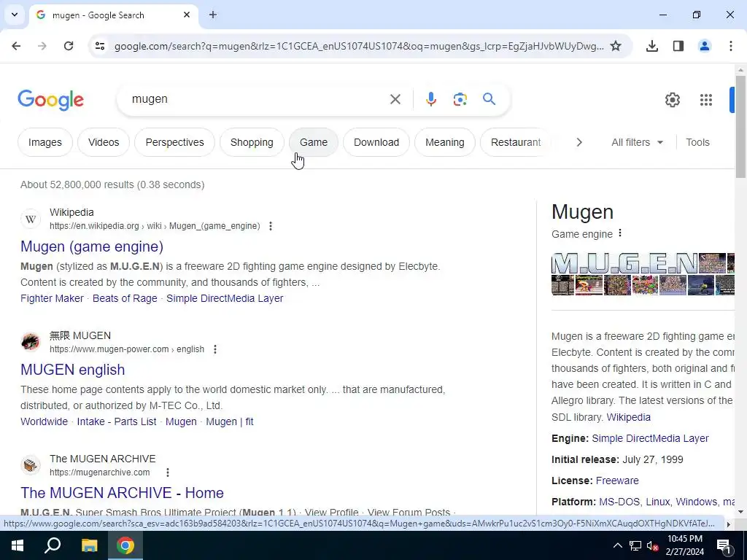747x560 pixels.
Task: Open muted volume icon in system tray
Action: tap(652, 545)
